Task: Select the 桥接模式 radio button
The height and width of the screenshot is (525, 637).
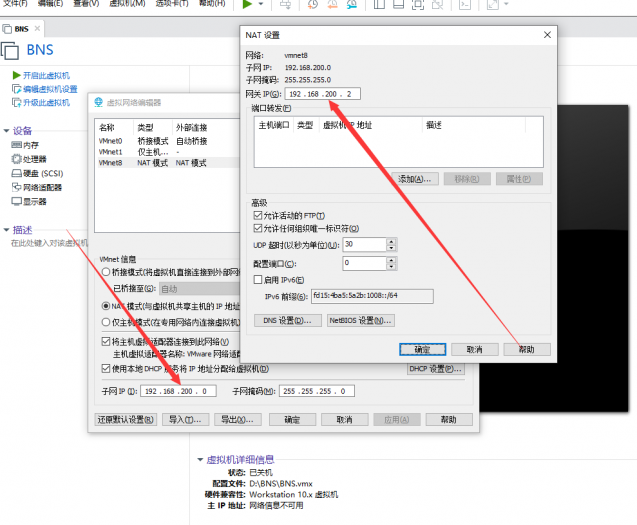Action: [x=106, y=272]
